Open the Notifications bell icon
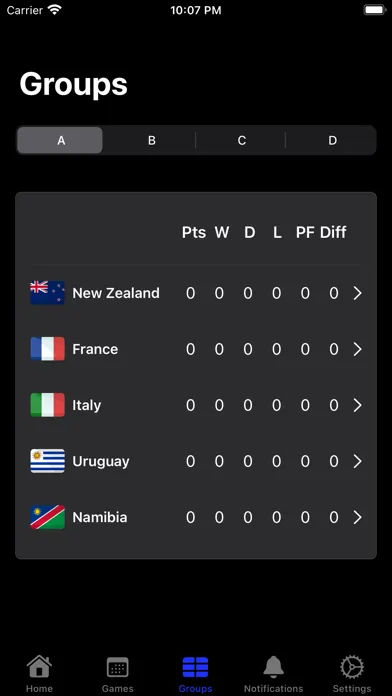Image resolution: width=392 pixels, height=696 pixels. point(273,666)
